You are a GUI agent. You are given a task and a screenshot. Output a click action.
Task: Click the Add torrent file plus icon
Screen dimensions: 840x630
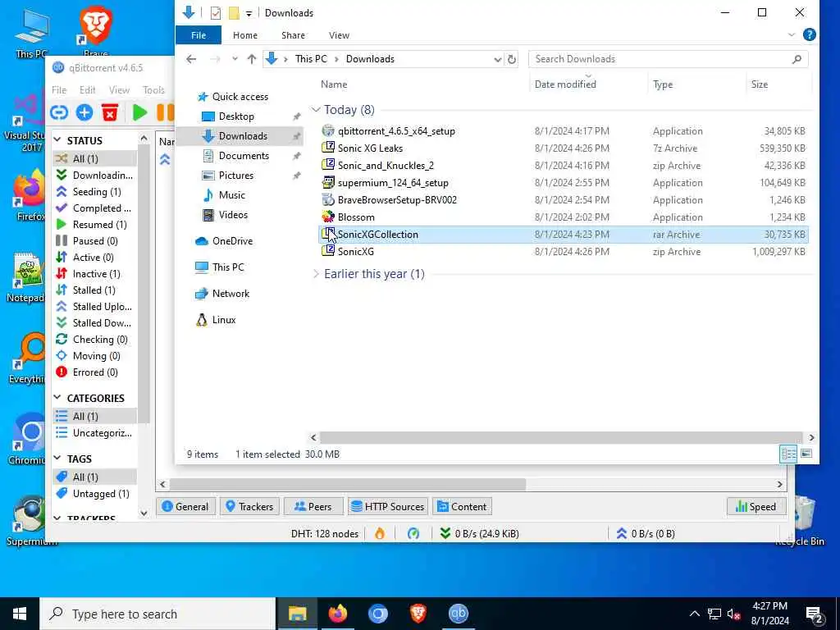(x=84, y=112)
